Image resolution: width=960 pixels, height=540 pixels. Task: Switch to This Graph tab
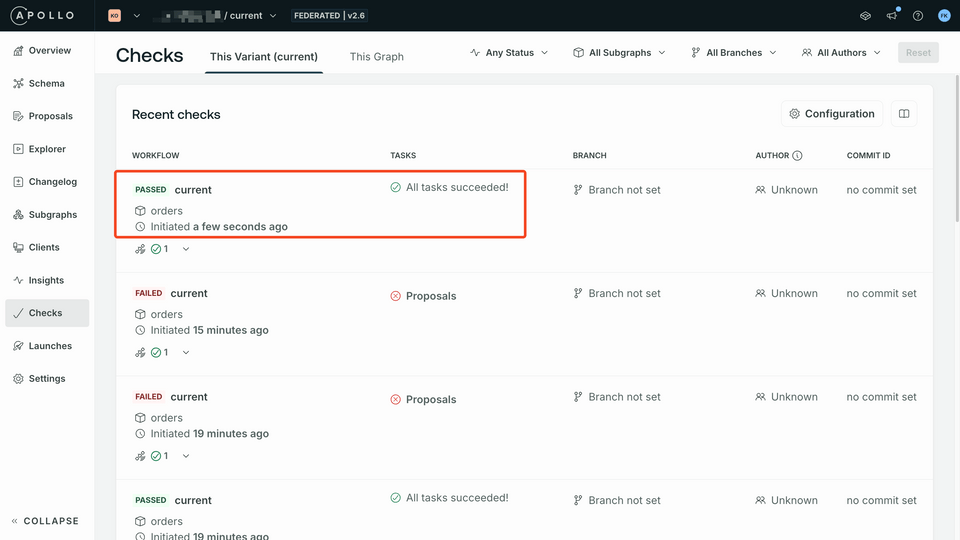coord(377,57)
